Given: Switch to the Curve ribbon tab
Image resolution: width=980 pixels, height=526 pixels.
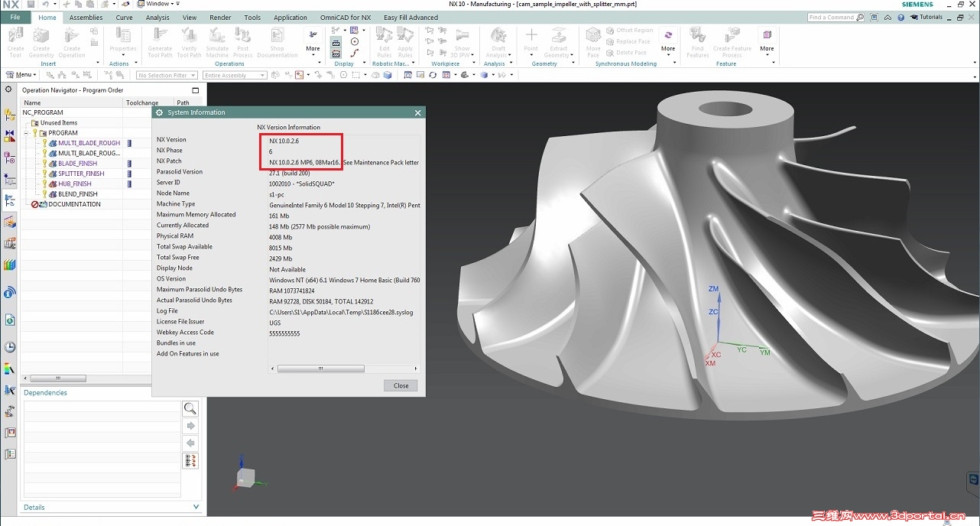Looking at the screenshot, I should [x=124, y=18].
